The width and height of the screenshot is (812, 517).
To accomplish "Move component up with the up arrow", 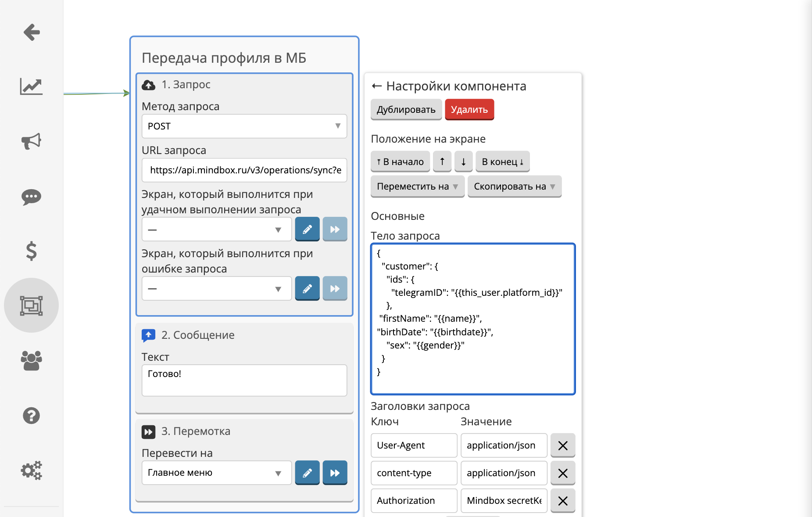I will tap(442, 162).
